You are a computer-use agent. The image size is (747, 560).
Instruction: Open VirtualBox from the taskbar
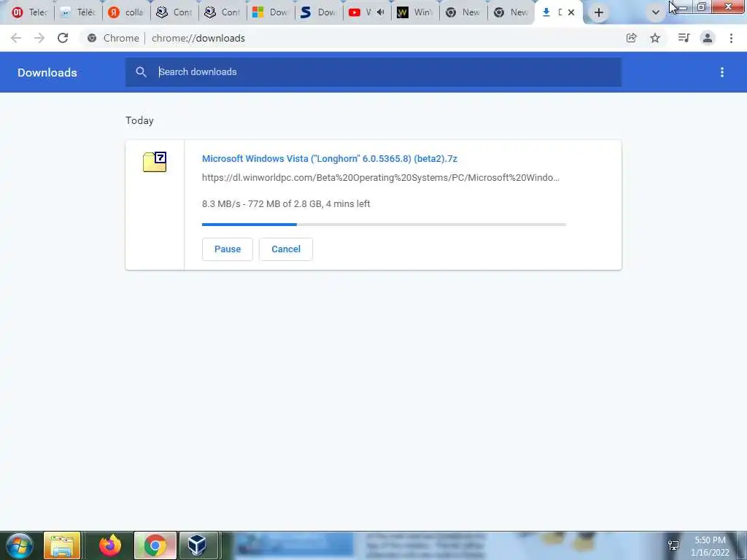pos(197,545)
